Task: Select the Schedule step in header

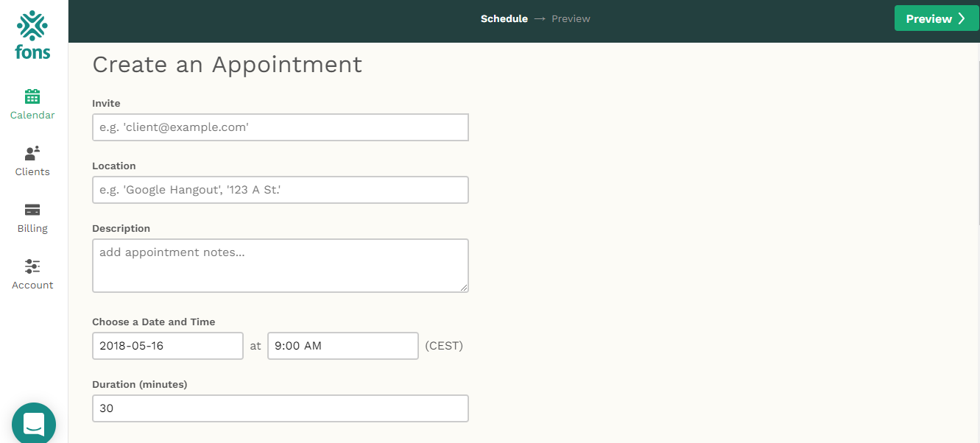Action: (504, 19)
